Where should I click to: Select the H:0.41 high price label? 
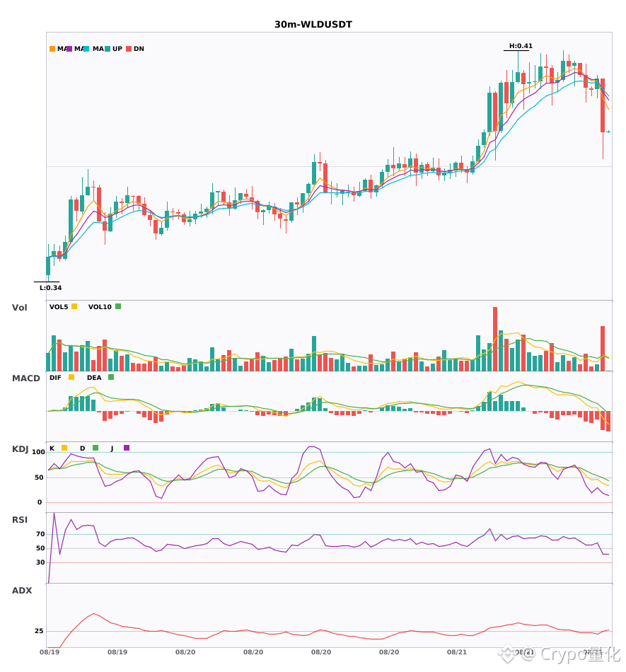(x=521, y=46)
